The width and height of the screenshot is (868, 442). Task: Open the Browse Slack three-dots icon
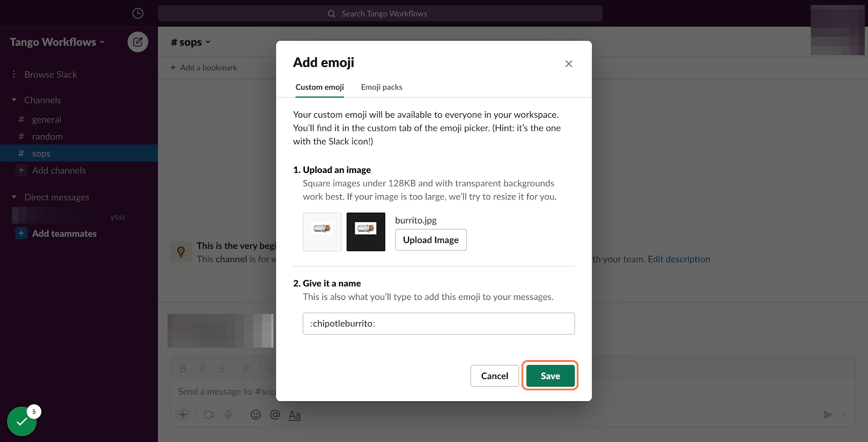coord(14,74)
